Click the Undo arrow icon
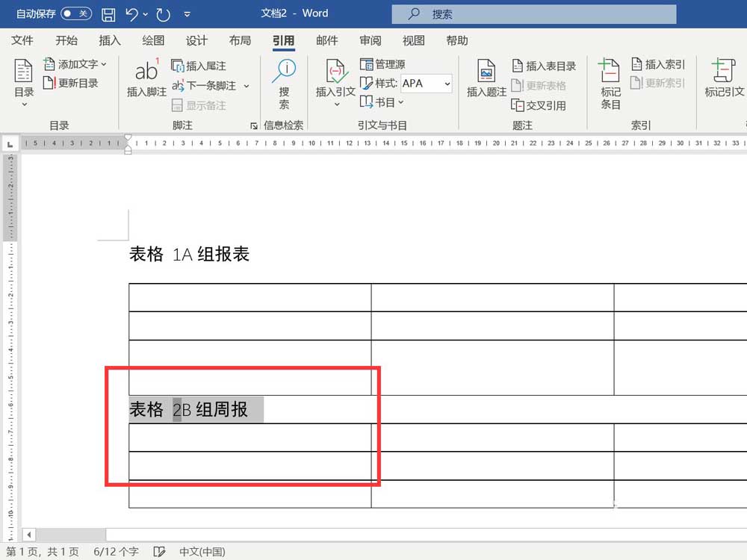 [132, 14]
